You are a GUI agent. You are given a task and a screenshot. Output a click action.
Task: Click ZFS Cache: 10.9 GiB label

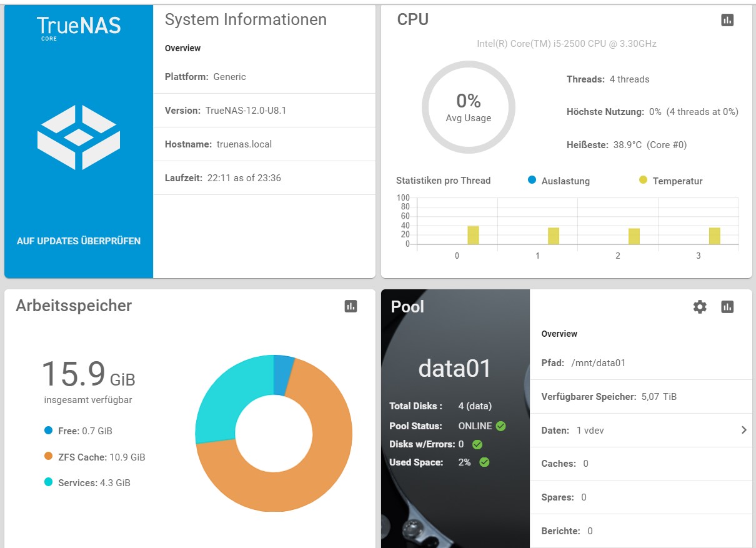(102, 457)
